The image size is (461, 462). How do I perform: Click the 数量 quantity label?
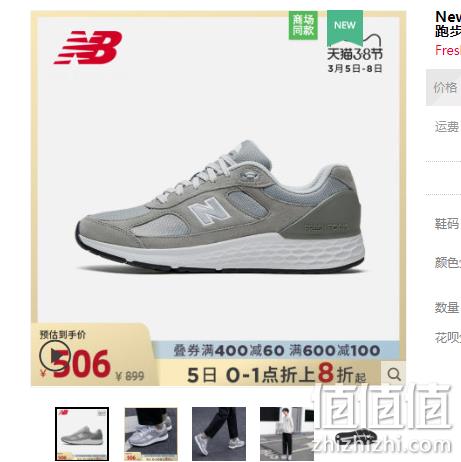click(447, 307)
